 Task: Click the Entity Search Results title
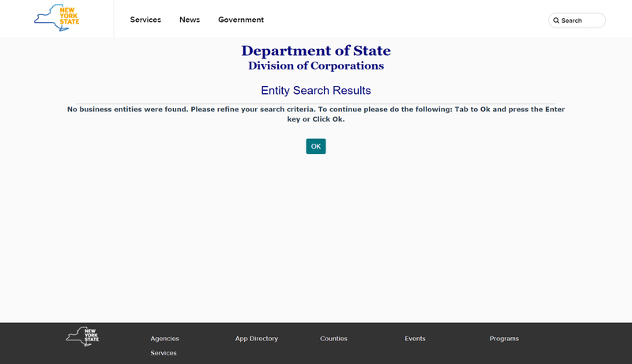(x=316, y=91)
